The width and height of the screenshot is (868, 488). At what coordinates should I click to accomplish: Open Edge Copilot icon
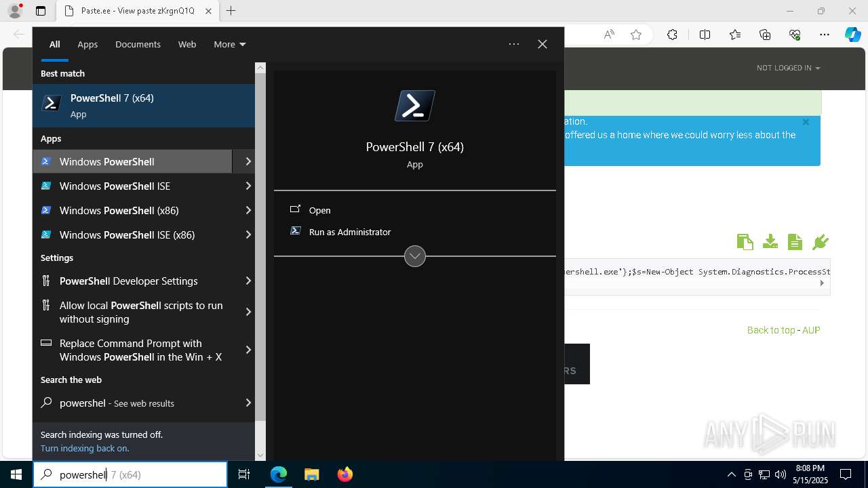tap(852, 35)
